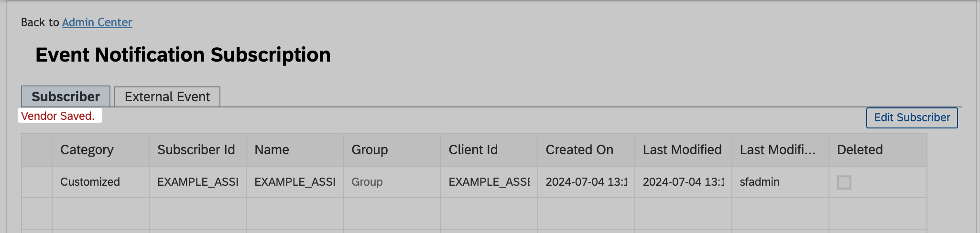980x233 pixels.
Task: Click the Edit Subscriber button
Action: [x=912, y=117]
